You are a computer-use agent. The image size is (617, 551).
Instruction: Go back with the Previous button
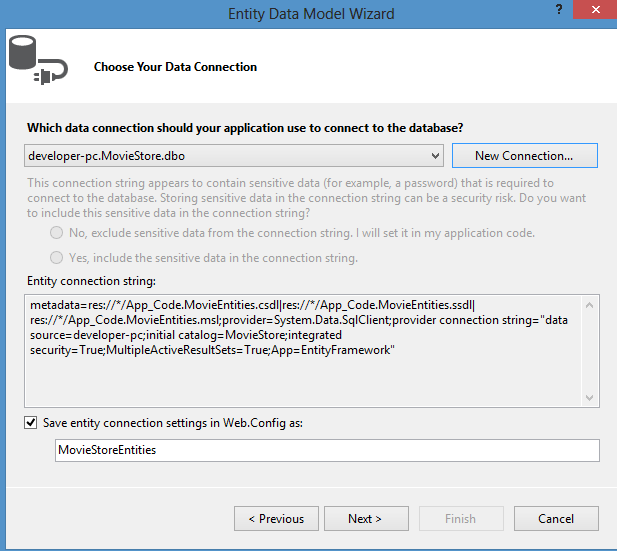275,519
